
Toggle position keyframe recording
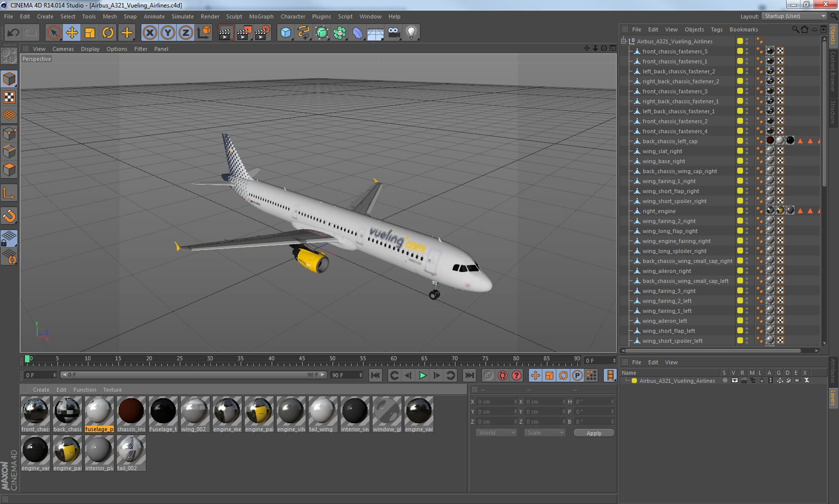pyautogui.click(x=535, y=375)
